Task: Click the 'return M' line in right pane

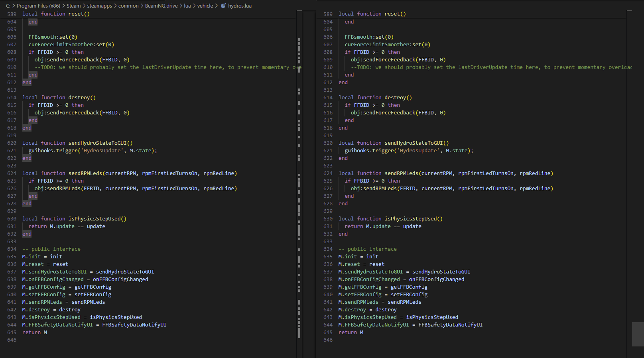Action: [x=351, y=332]
